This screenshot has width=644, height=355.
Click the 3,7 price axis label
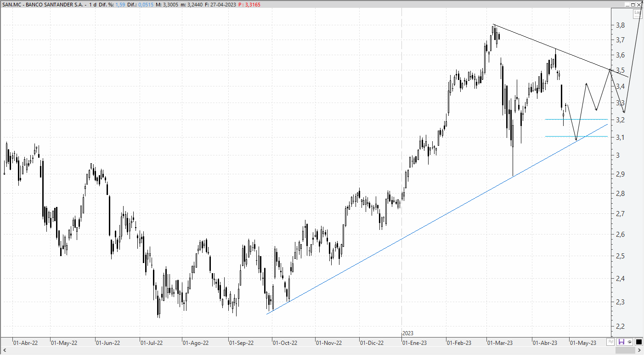coord(620,40)
